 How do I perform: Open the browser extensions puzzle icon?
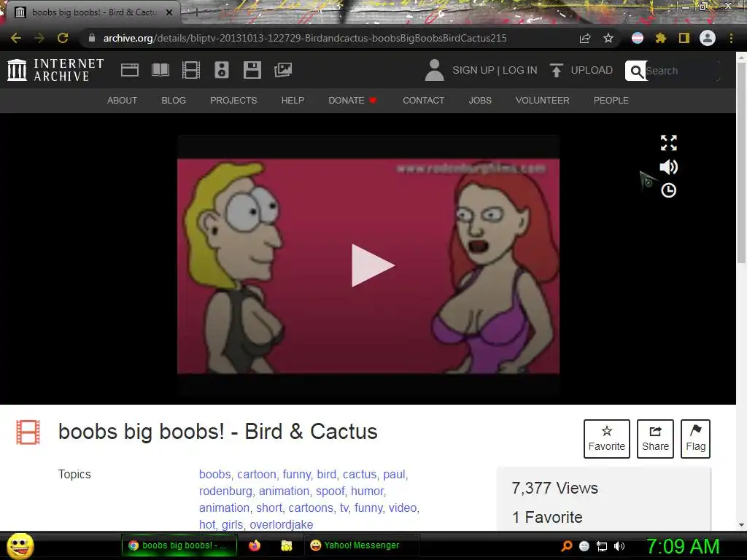tap(661, 38)
